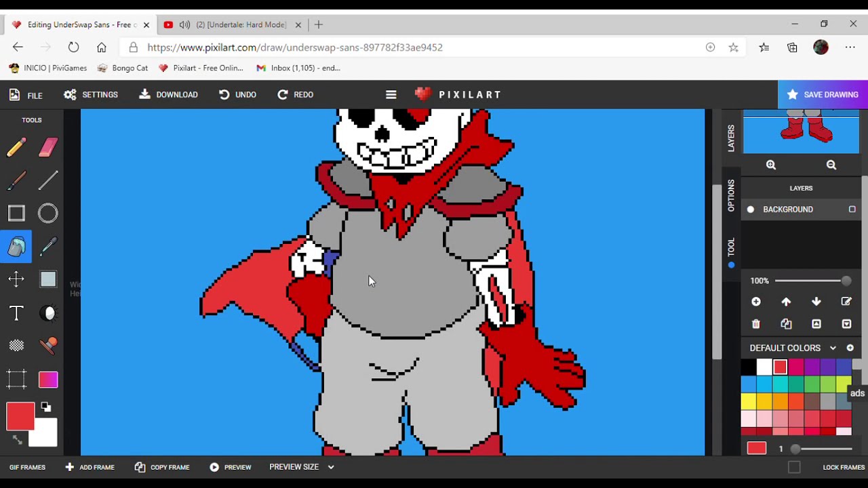Viewport: 868px width, 488px height.
Task: Click the PREVIEW button
Action: tap(231, 467)
